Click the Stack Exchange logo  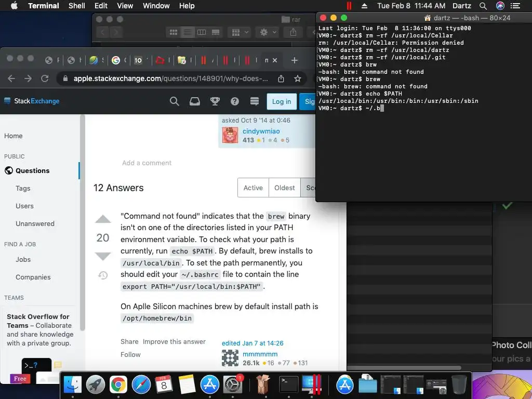32,101
